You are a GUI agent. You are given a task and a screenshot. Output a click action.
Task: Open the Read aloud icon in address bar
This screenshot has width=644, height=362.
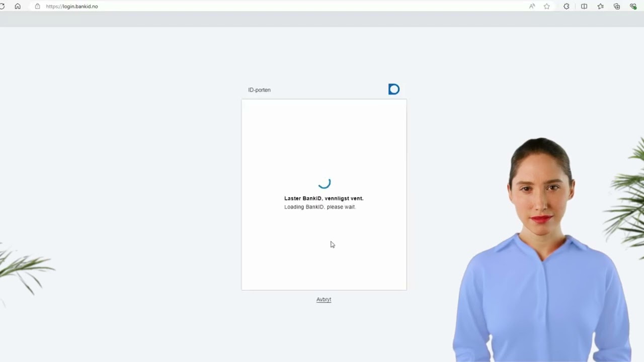tap(532, 6)
